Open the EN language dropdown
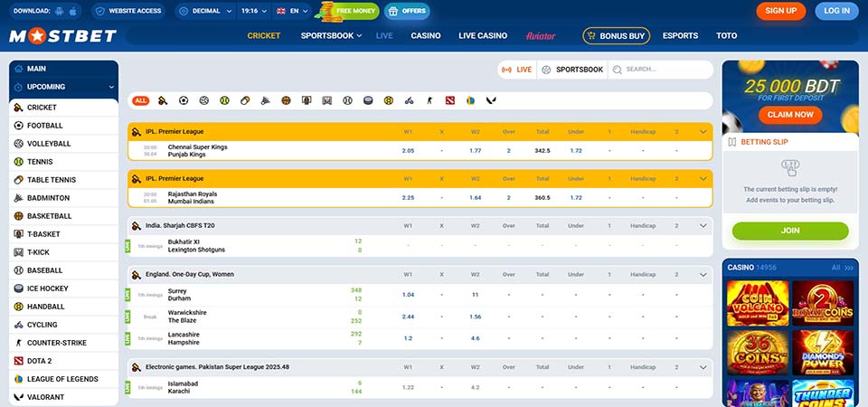Viewport: 868px width, 407px height. pos(292,11)
